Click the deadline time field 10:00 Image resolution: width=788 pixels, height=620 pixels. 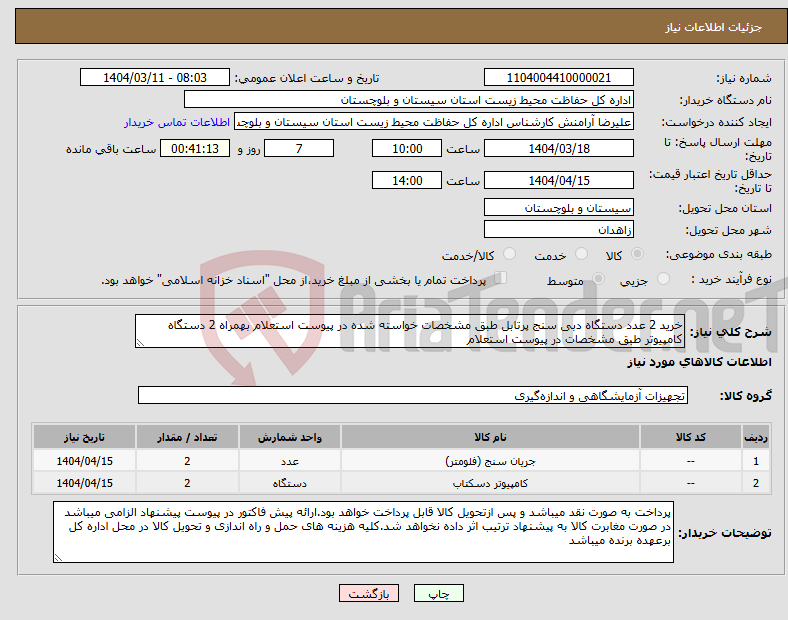point(407,149)
